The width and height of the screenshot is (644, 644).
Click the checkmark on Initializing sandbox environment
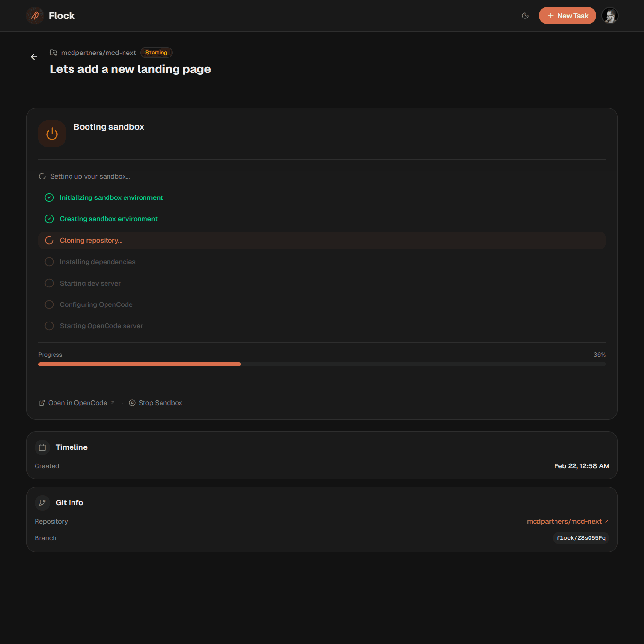click(49, 197)
